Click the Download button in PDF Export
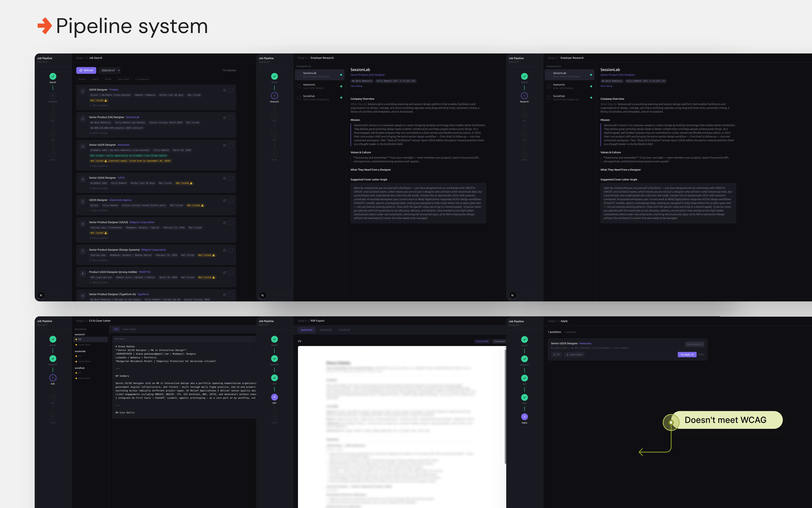Image resolution: width=812 pixels, height=508 pixels. [x=499, y=341]
